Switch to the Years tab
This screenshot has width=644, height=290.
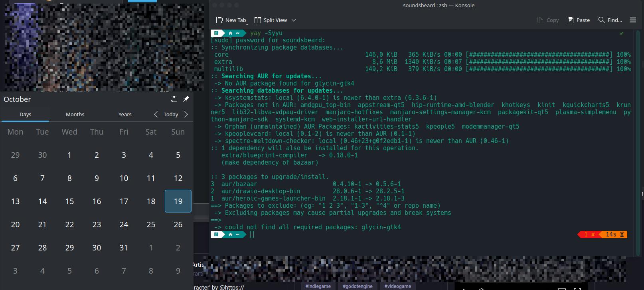[x=125, y=114]
